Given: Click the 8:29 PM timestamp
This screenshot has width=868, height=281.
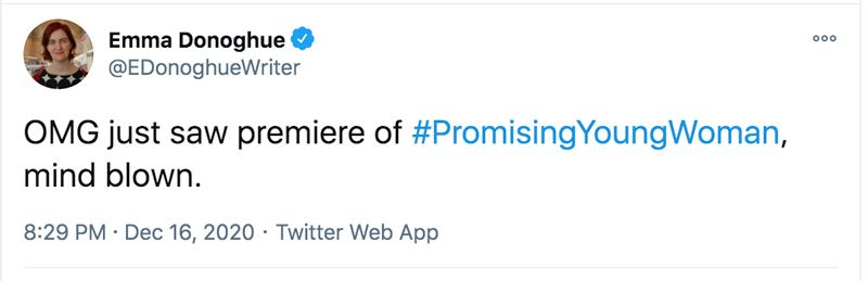Looking at the screenshot, I should pos(65,232).
